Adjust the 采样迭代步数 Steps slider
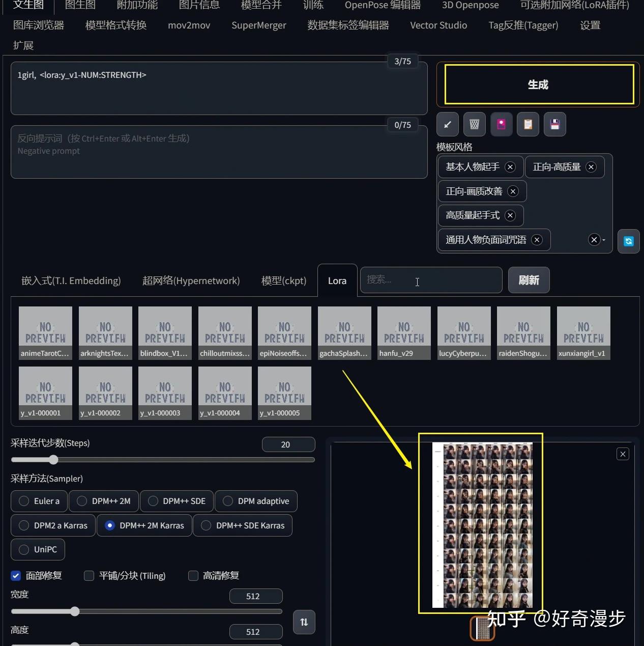 tap(54, 460)
